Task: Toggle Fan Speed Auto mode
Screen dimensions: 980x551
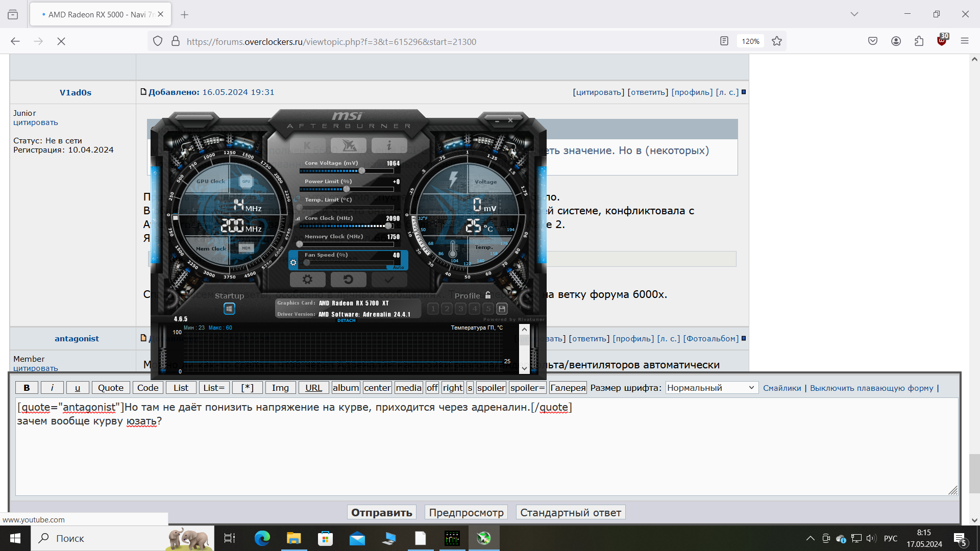Action: point(398,267)
